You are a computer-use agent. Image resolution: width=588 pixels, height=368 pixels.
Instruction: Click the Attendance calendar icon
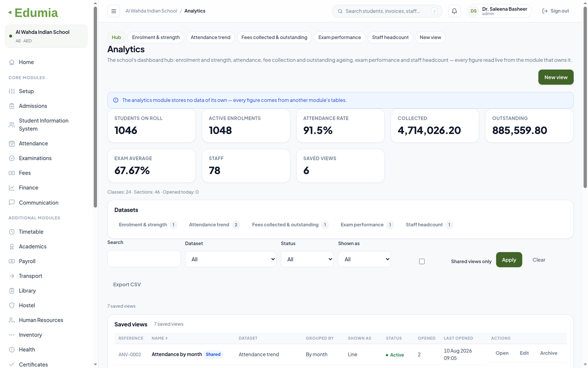coord(12,143)
